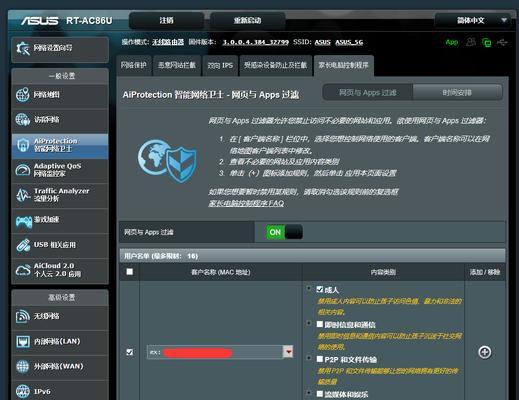Click firmware version 3.0.0.4.384_32799 link
The image size is (519, 400).
(256, 42)
